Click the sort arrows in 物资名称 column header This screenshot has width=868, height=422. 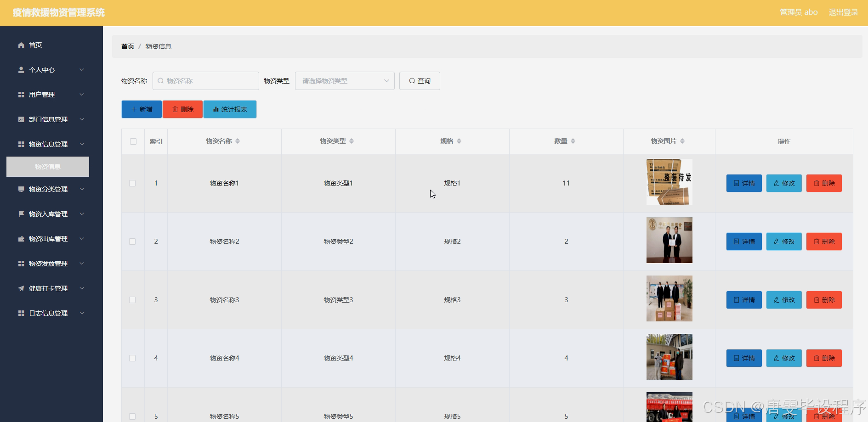point(238,141)
